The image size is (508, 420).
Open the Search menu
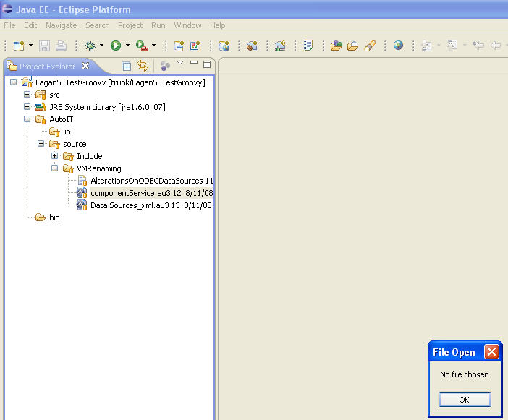[x=98, y=25]
